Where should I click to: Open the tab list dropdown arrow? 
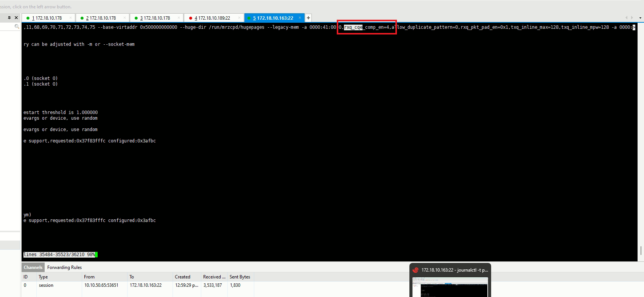[x=640, y=18]
